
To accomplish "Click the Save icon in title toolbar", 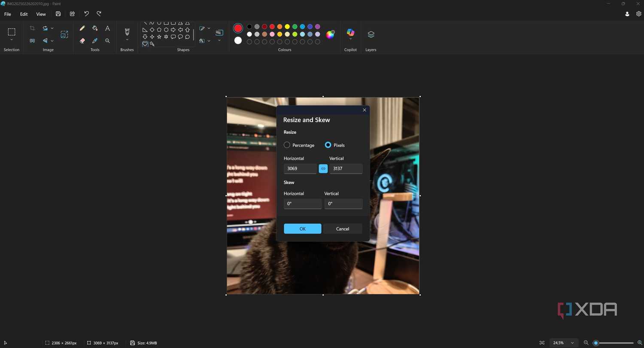I will pyautogui.click(x=58, y=14).
